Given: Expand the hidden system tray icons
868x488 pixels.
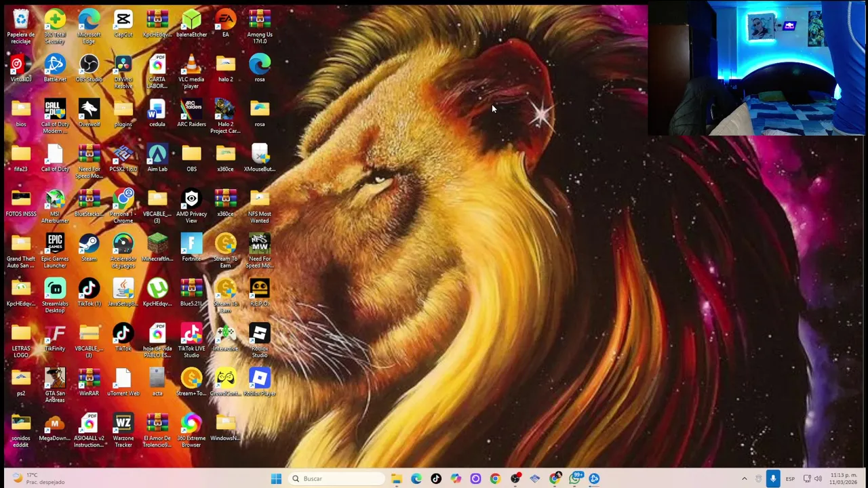Looking at the screenshot, I should click(x=744, y=479).
